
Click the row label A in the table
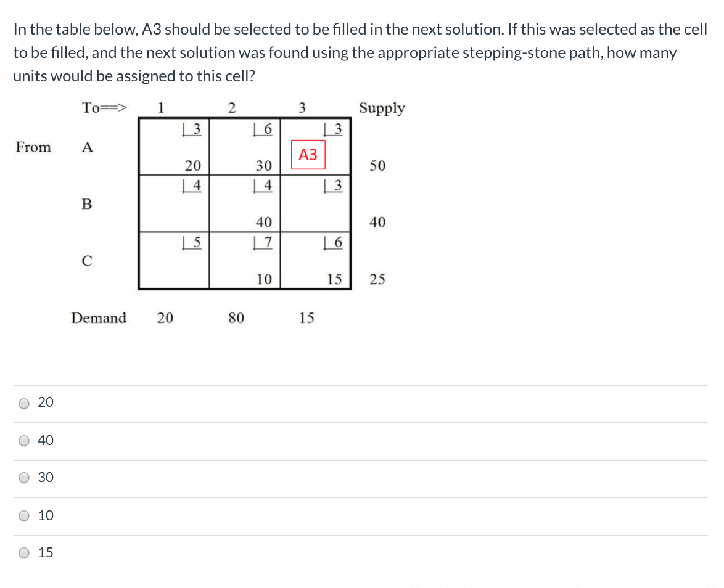click(x=86, y=147)
